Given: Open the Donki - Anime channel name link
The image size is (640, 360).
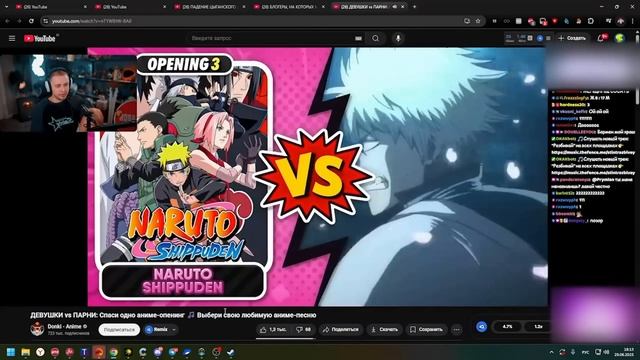Looking at the screenshot, I should click(x=64, y=327).
